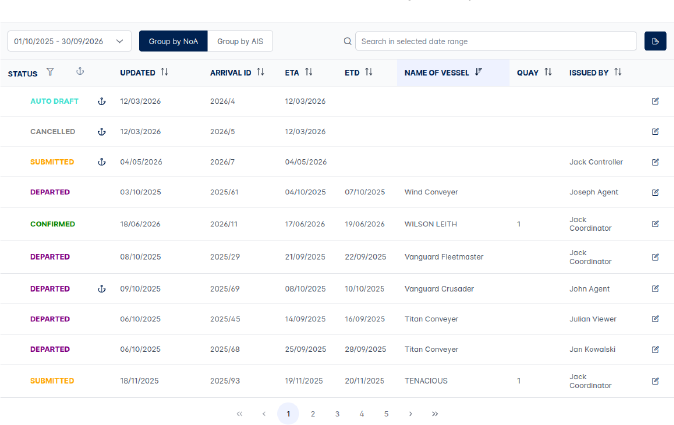Select Group by NoA
Screen dimensions: 674x425
click(x=173, y=41)
